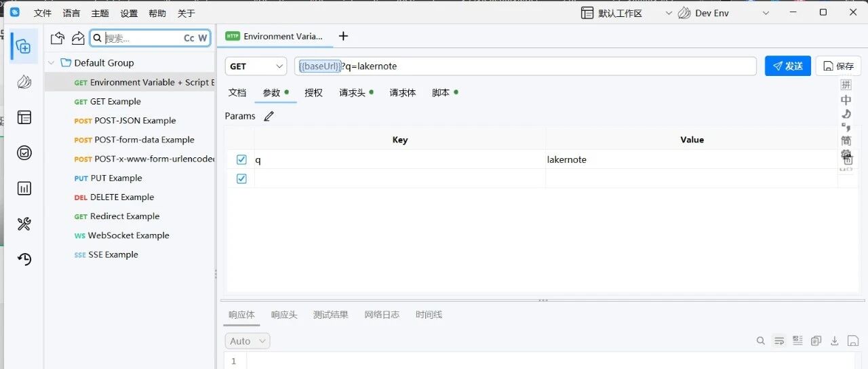The width and height of the screenshot is (868, 369).
Task: Click the download response icon
Action: click(x=835, y=341)
